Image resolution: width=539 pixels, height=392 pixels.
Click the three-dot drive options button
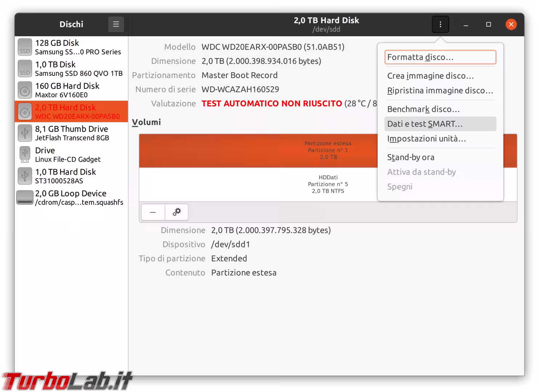pyautogui.click(x=440, y=24)
